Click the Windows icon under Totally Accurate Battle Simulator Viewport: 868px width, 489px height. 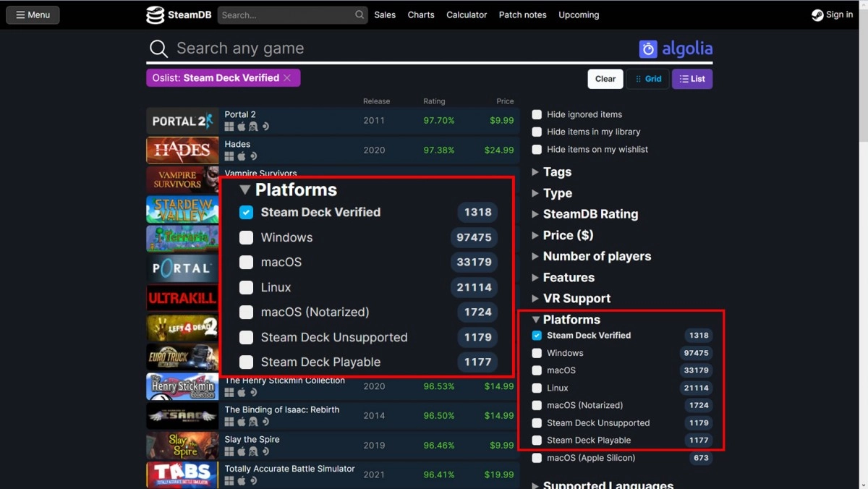[x=229, y=481]
